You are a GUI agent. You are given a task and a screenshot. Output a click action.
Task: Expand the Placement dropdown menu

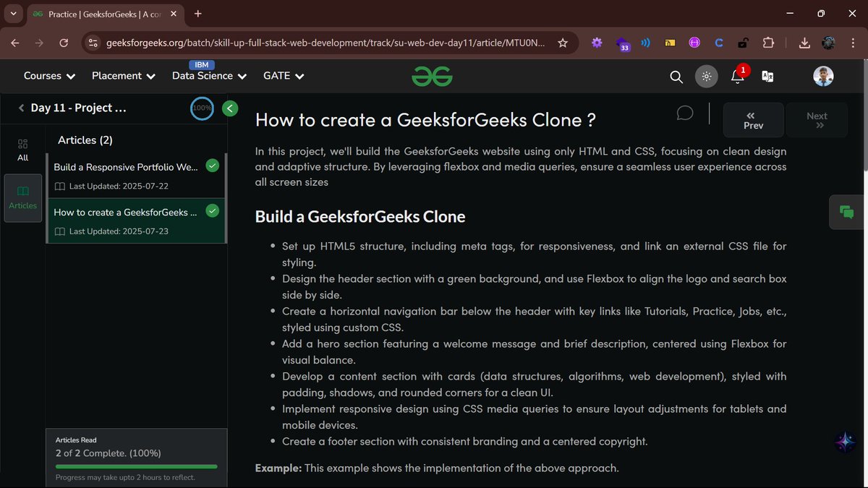coord(124,76)
